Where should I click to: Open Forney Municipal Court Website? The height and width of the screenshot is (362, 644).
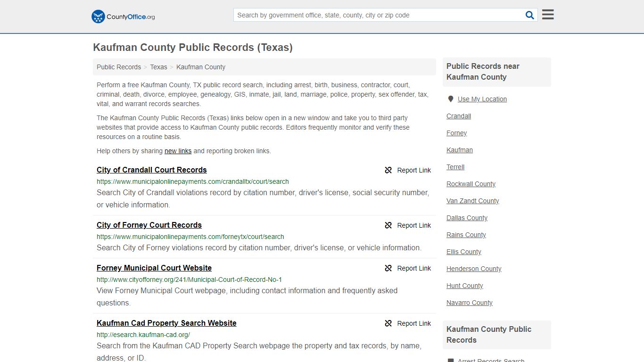point(154,268)
